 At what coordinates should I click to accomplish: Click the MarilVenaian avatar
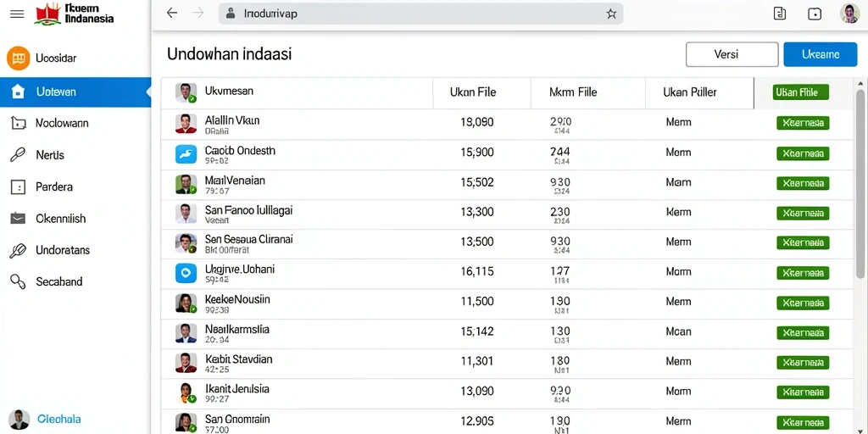coord(186,184)
